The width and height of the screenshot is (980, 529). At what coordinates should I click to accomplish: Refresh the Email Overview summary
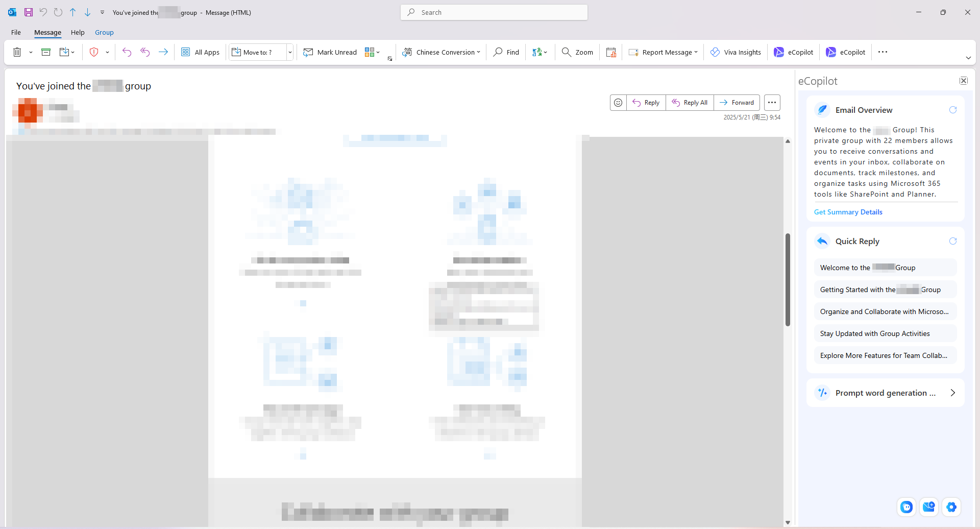point(952,109)
